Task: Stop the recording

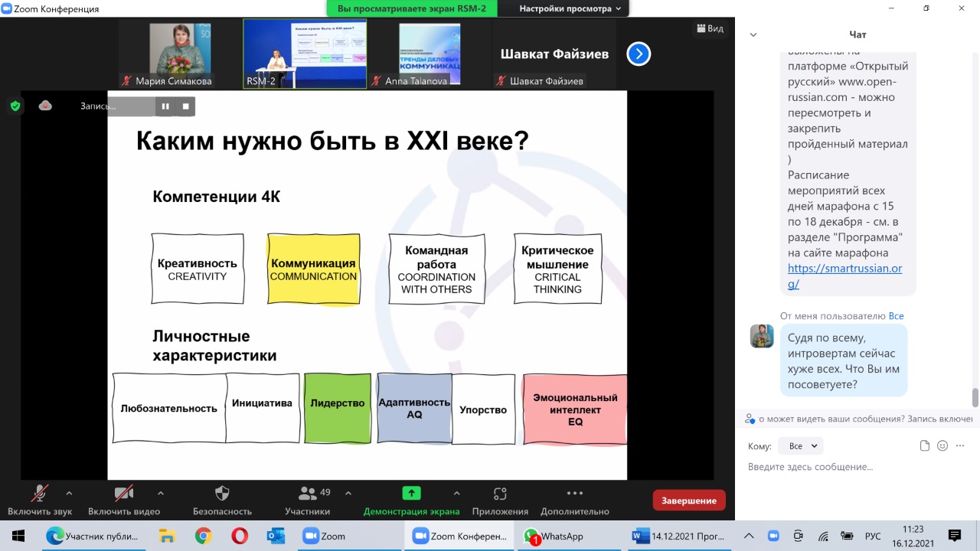Action: (x=185, y=106)
